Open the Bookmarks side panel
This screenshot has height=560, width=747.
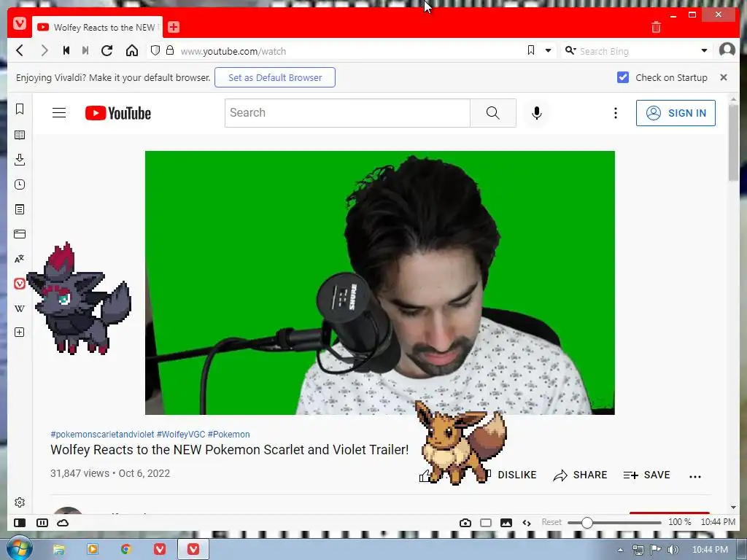(20, 109)
